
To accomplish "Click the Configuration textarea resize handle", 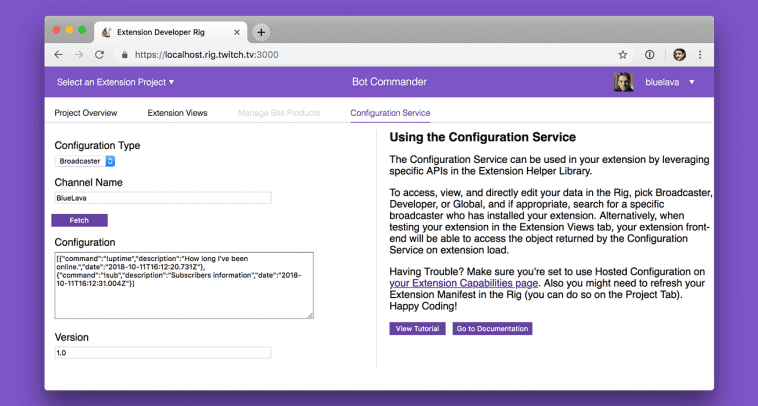I will pos(310,315).
